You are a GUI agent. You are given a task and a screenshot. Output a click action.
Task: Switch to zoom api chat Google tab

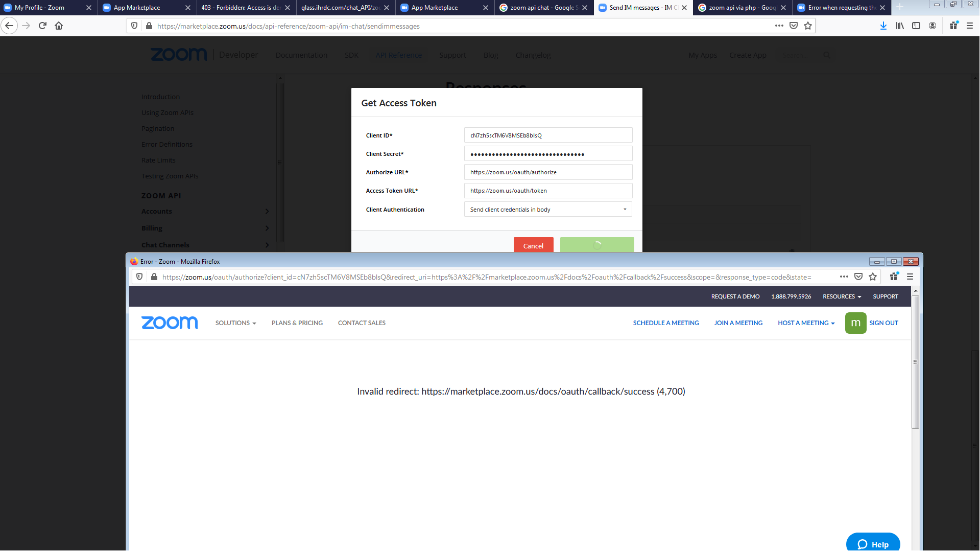pos(544,8)
